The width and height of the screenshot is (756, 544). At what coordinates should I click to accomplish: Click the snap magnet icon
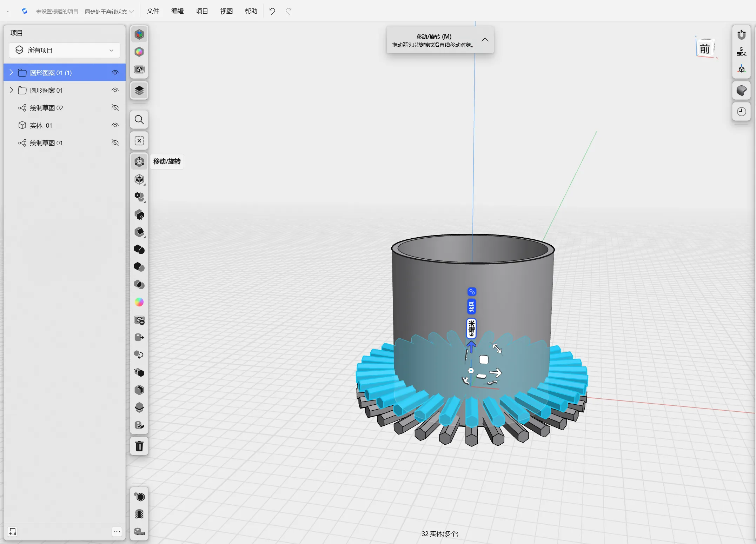coord(741,34)
